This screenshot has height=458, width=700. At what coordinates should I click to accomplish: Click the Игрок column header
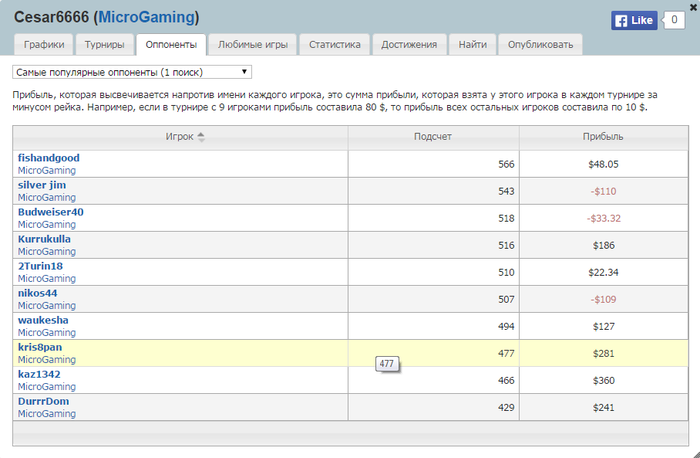tap(180, 137)
